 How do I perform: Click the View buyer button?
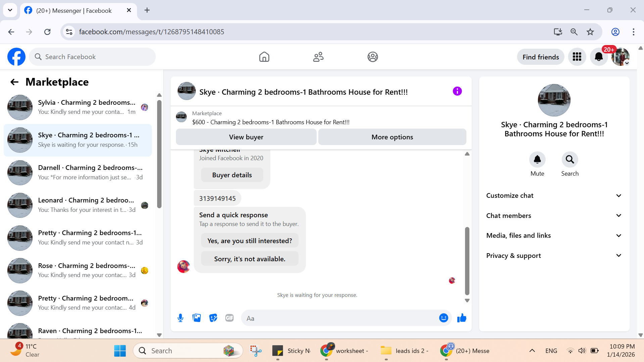(246, 137)
